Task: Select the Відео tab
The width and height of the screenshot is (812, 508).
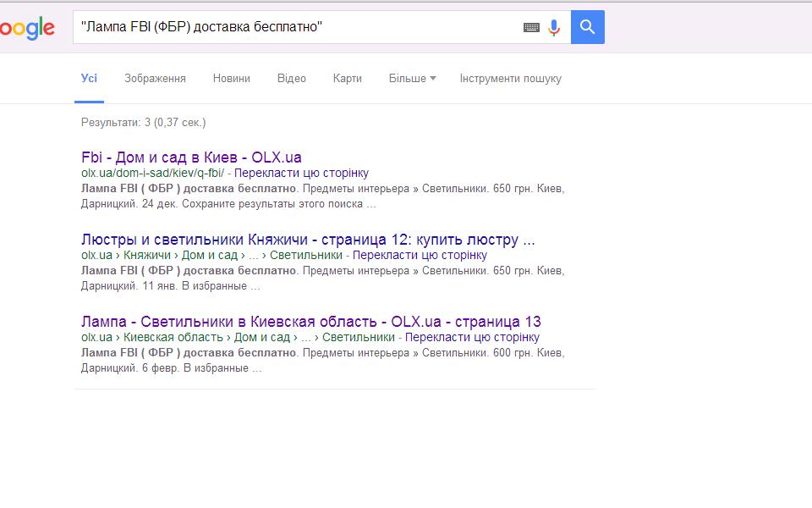Action: coord(291,78)
